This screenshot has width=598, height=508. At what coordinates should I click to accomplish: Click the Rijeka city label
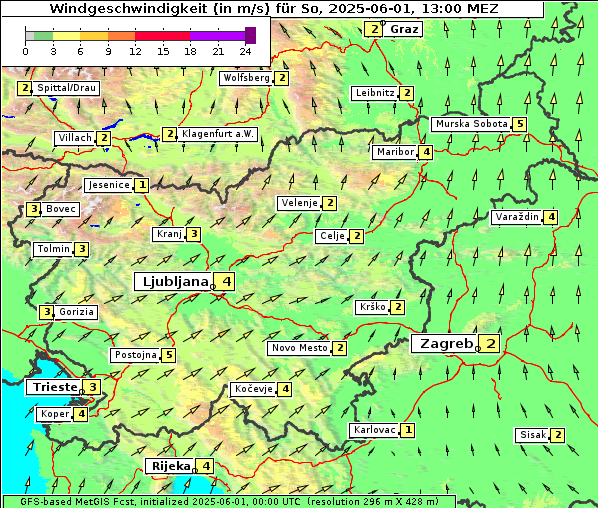click(x=170, y=466)
